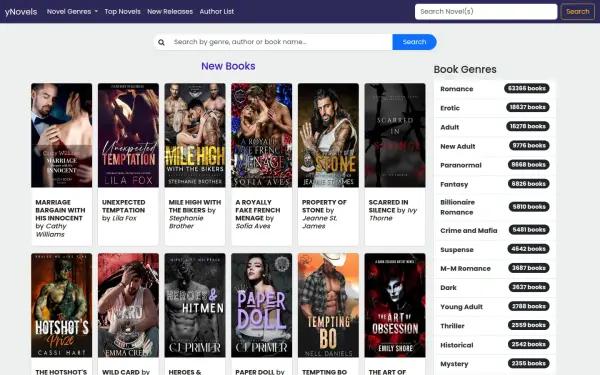Click author Lila Fox link

tap(124, 218)
